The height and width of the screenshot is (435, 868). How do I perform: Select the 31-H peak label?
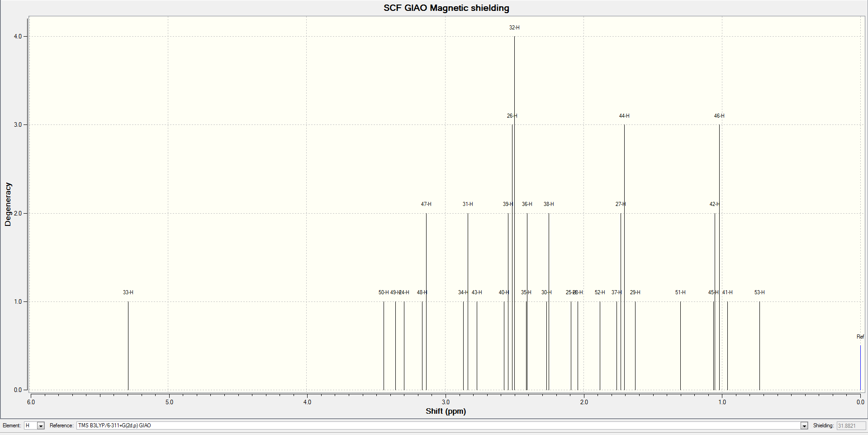(468, 204)
